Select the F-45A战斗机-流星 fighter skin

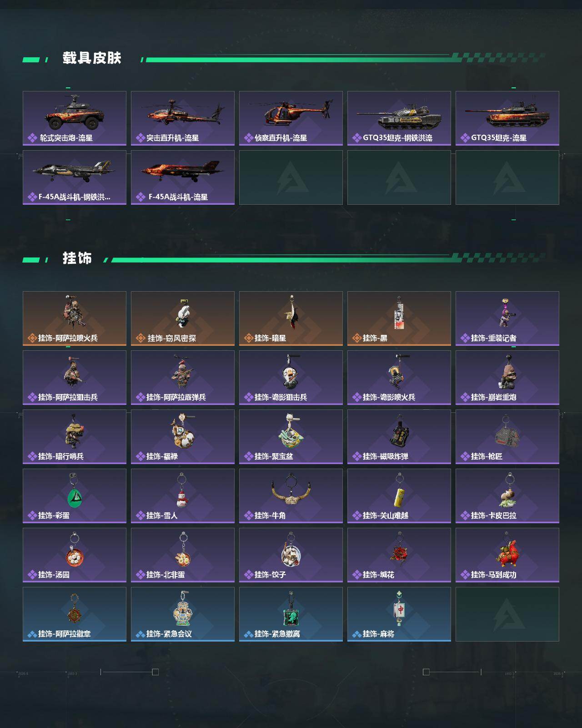point(183,177)
